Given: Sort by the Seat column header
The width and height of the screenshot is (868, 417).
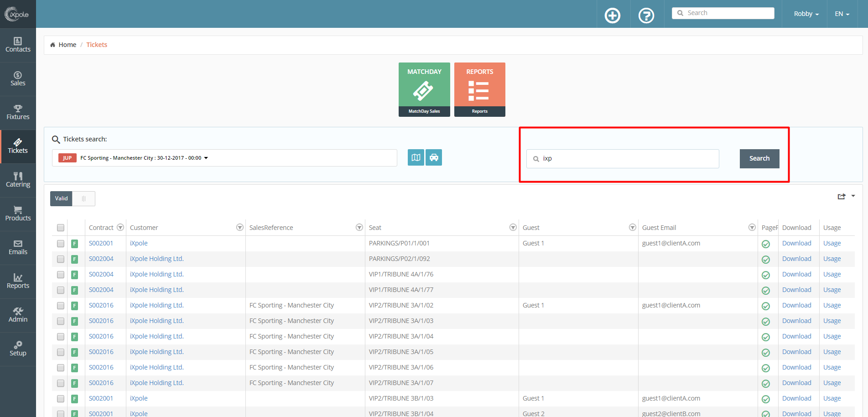Looking at the screenshot, I should 375,228.
